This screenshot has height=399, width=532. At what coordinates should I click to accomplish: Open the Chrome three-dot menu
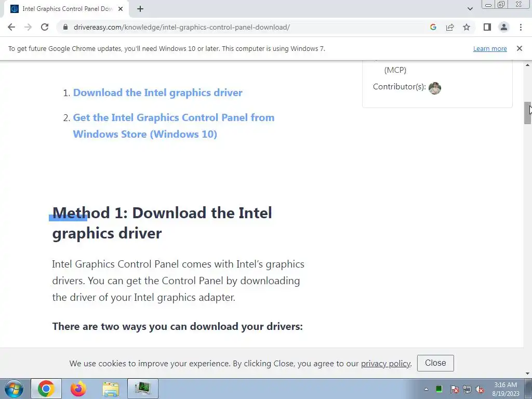(x=521, y=27)
